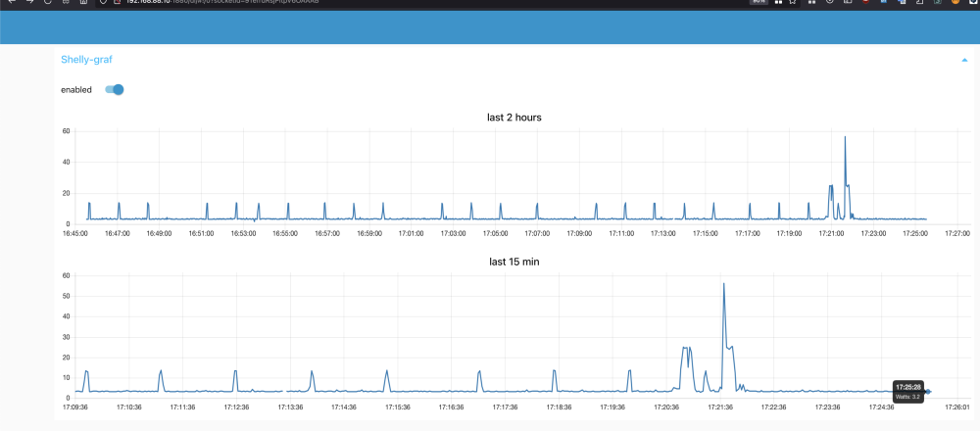Click the tallest spike in last 2 hours chart

click(x=845, y=137)
